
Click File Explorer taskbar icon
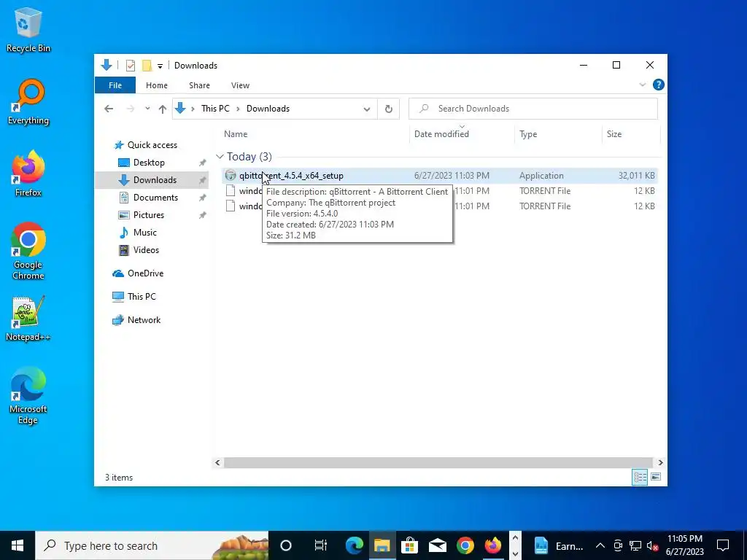coord(382,545)
